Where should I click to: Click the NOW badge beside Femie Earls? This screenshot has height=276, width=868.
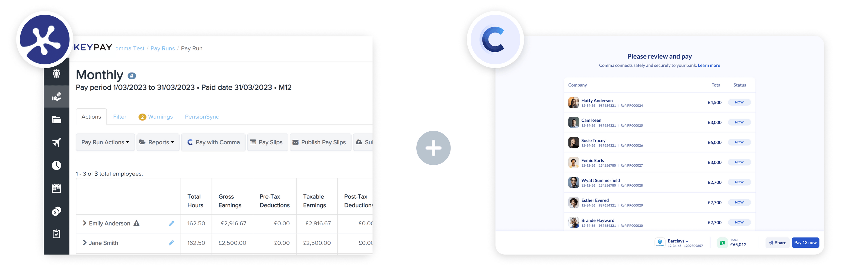click(739, 162)
